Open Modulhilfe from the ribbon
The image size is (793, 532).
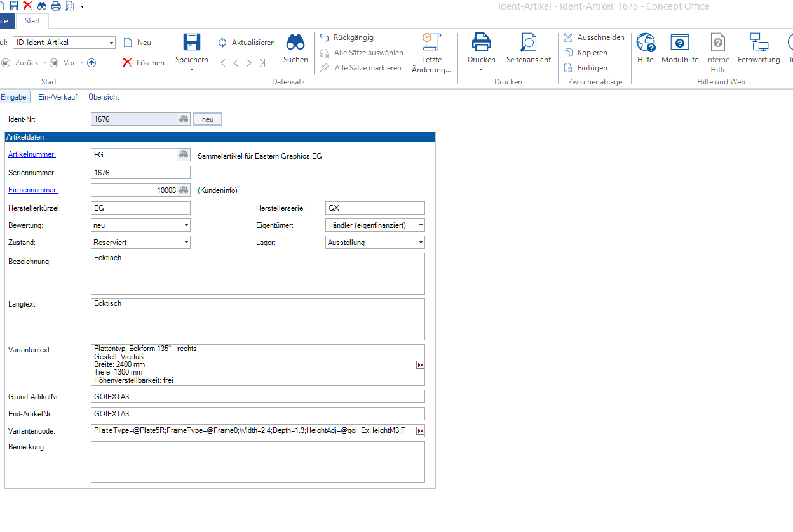coord(679,43)
